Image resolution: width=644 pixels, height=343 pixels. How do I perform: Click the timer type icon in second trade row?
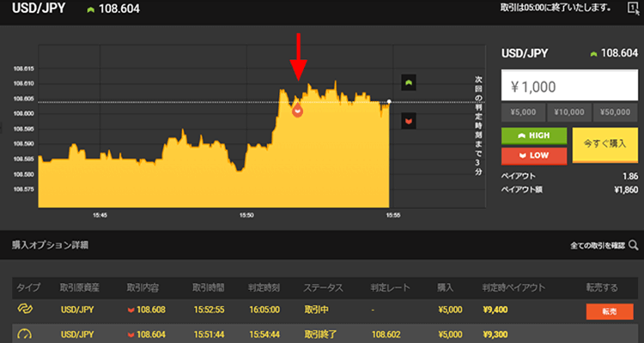tap(24, 334)
